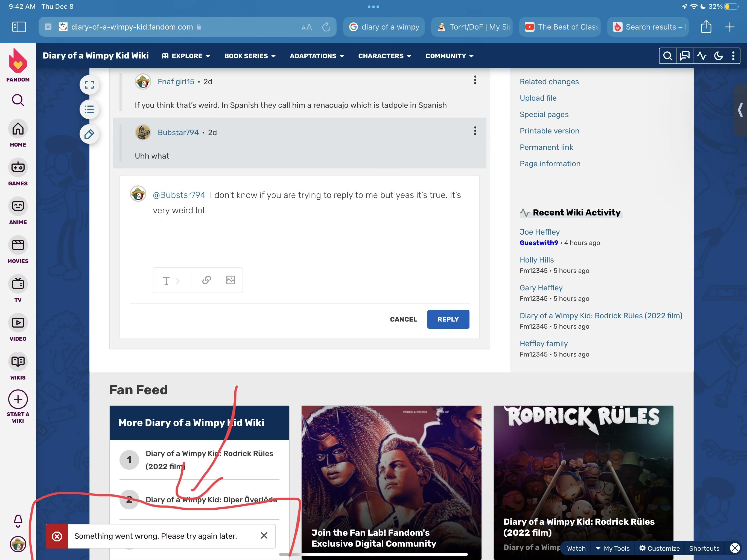The height and width of the screenshot is (560, 747).
Task: Open the 'Special pages' link
Action: (x=544, y=115)
